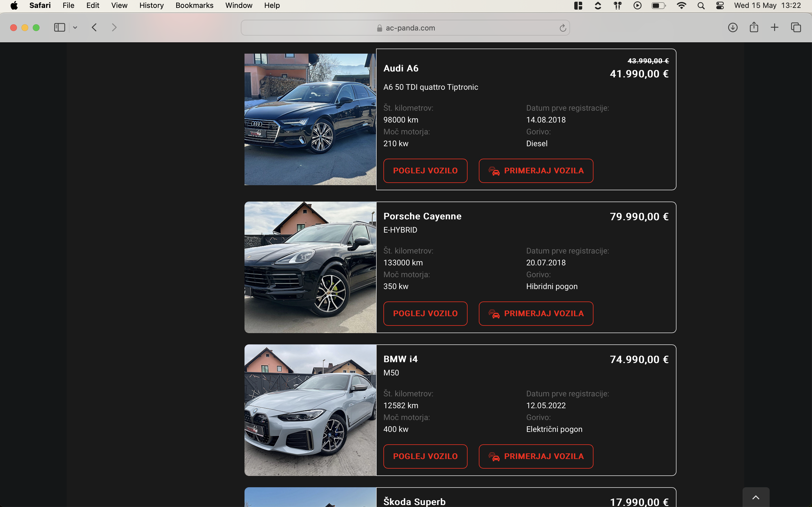Click the 98000 km mileage value
812x507 pixels.
coord(401,120)
